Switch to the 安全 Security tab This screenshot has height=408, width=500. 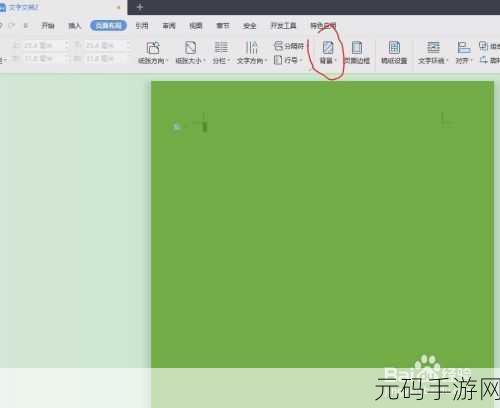pyautogui.click(x=250, y=26)
